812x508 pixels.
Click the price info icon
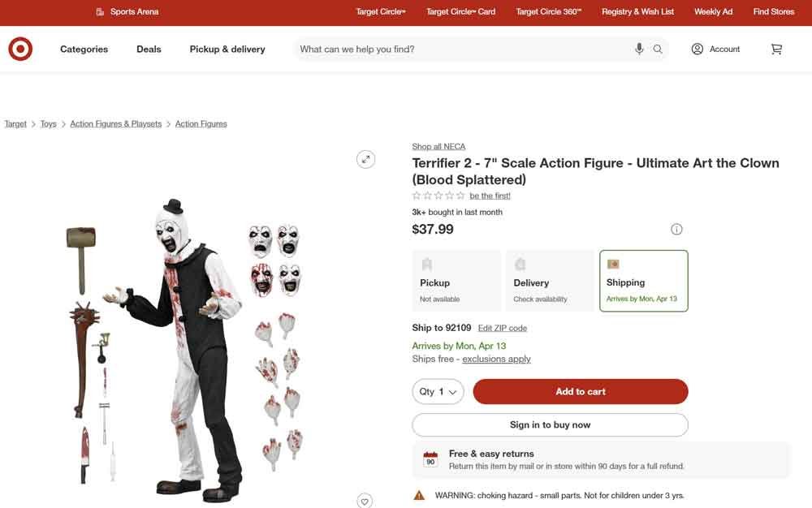(676, 230)
